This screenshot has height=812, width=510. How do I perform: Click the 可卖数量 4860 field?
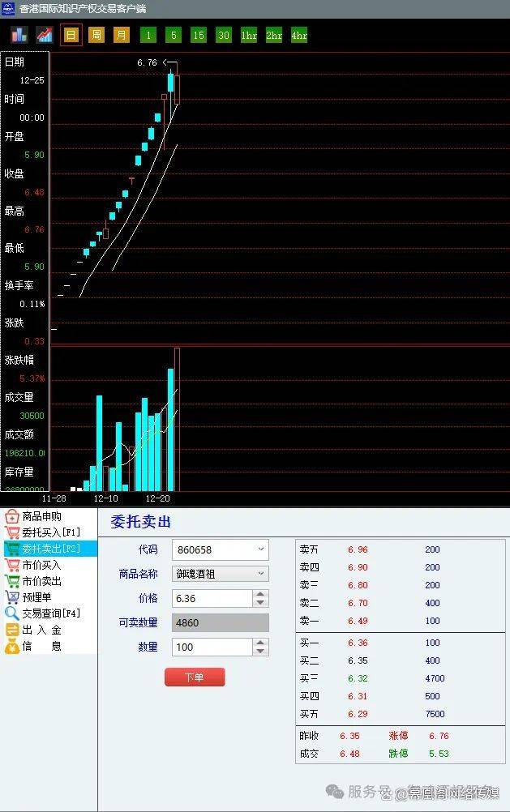(x=221, y=622)
